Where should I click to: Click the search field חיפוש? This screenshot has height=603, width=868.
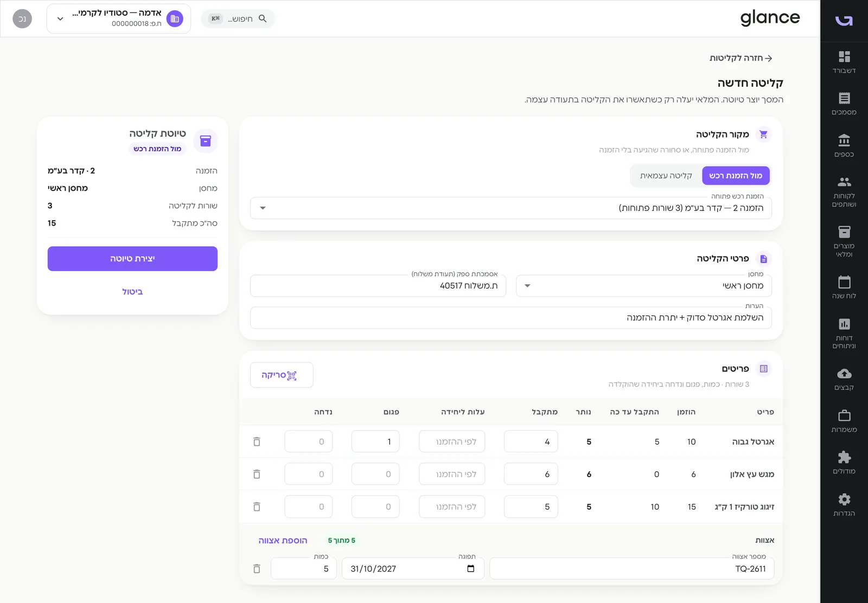[x=238, y=18]
